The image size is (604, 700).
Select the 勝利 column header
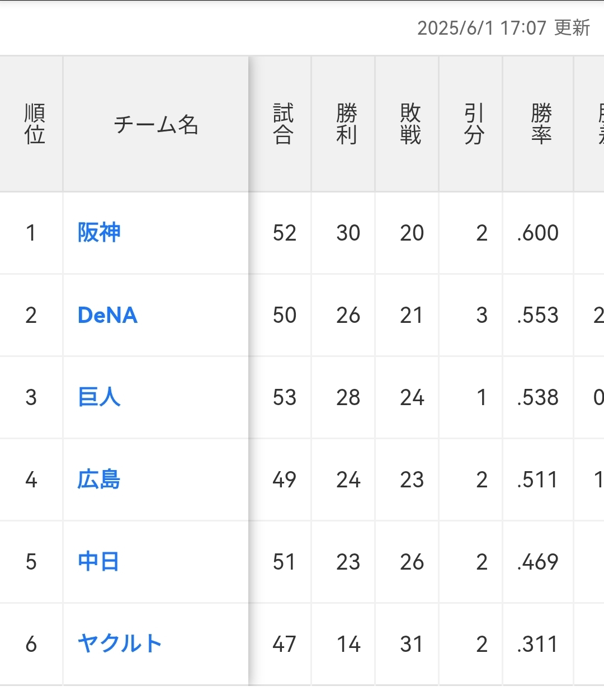347,124
